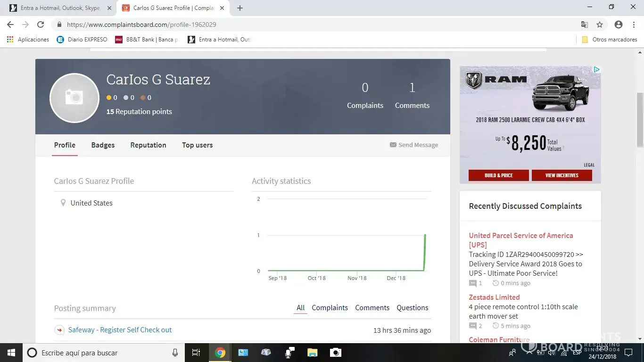The image size is (644, 362).
Task: Open Chrome from the Windows taskbar
Action: tap(220, 353)
